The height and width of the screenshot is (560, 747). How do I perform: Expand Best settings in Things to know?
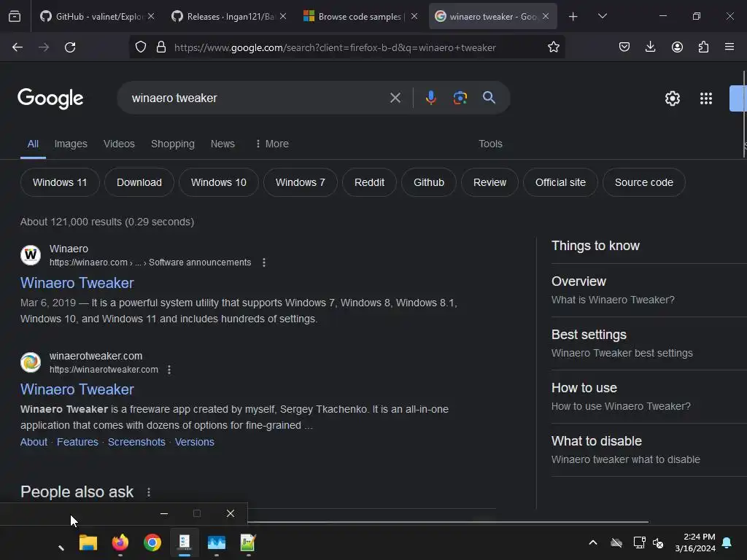(x=649, y=343)
